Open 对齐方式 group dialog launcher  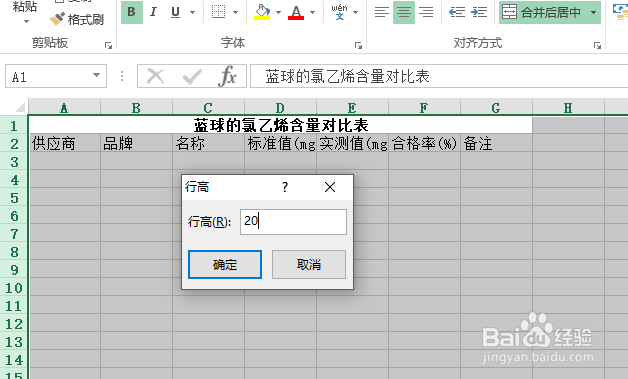[x=597, y=45]
